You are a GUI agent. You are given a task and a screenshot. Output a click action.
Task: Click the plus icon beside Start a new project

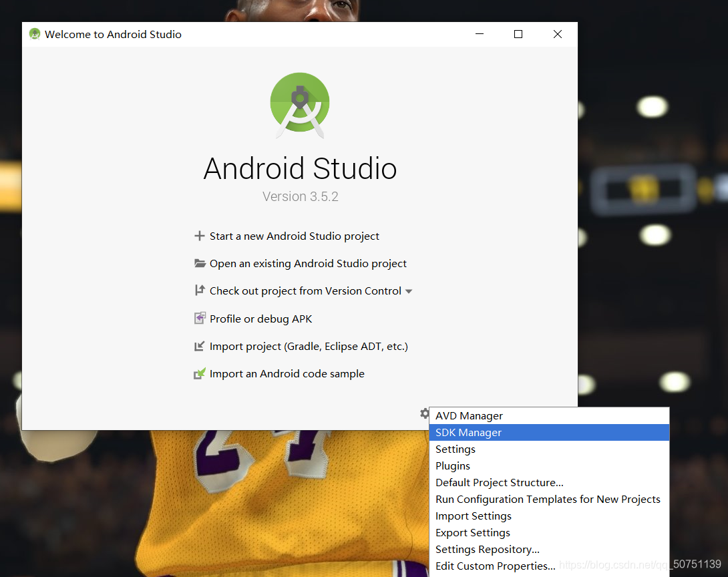tap(199, 236)
